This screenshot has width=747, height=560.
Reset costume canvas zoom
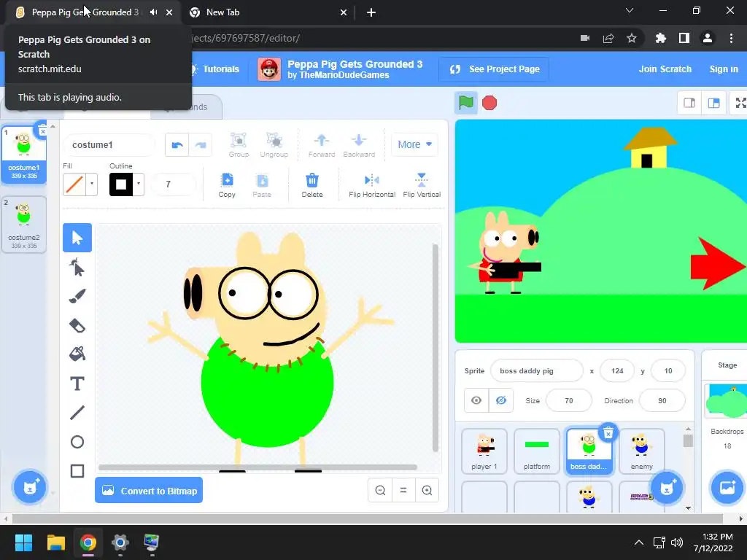click(x=403, y=490)
